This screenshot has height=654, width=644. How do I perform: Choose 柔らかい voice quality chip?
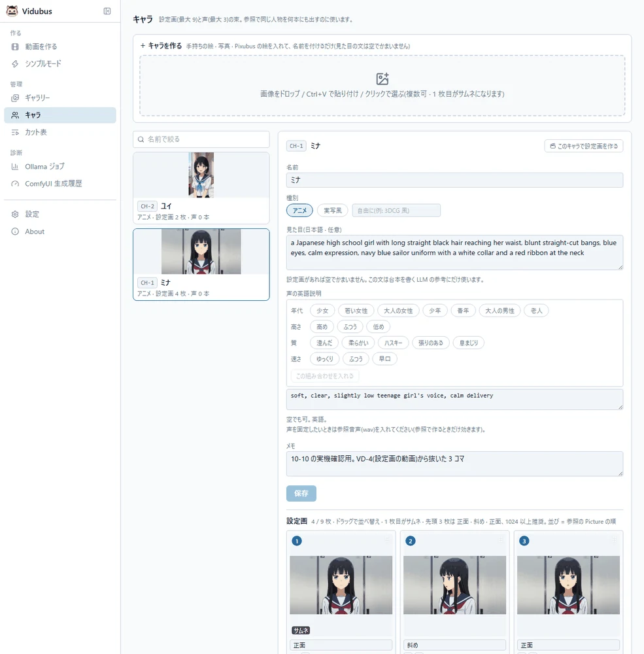[x=358, y=343]
